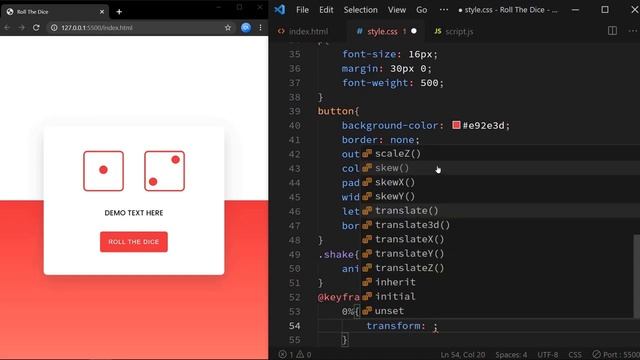Click UTF-8 encoding in status bar
Viewport: 640px width, 360px height.
[x=548, y=355]
